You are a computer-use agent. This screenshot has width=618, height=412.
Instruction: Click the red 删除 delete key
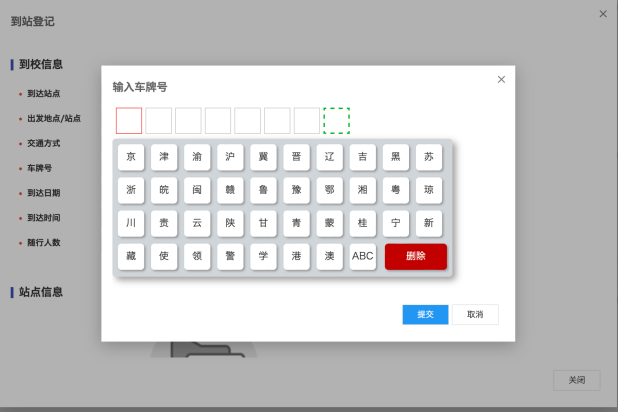tap(416, 256)
